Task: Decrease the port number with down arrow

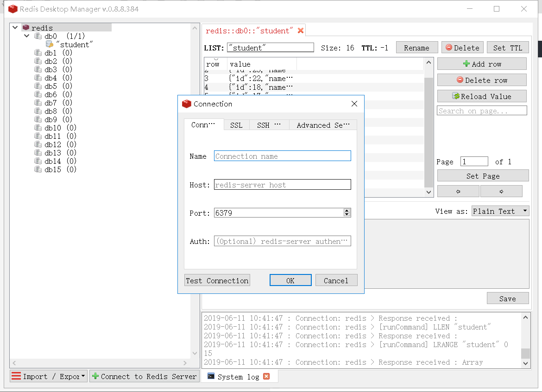Action: pos(347,215)
